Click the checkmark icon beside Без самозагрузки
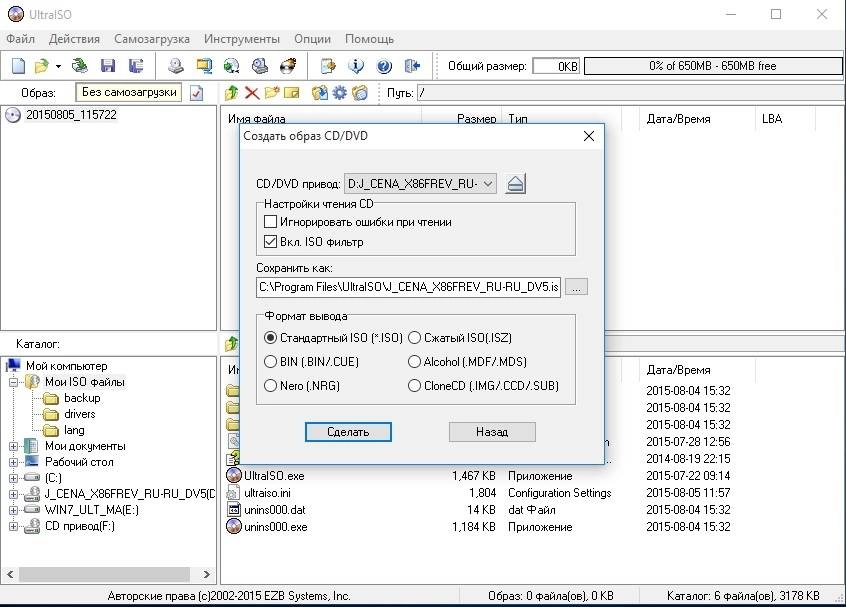The height and width of the screenshot is (607, 846). [197, 93]
